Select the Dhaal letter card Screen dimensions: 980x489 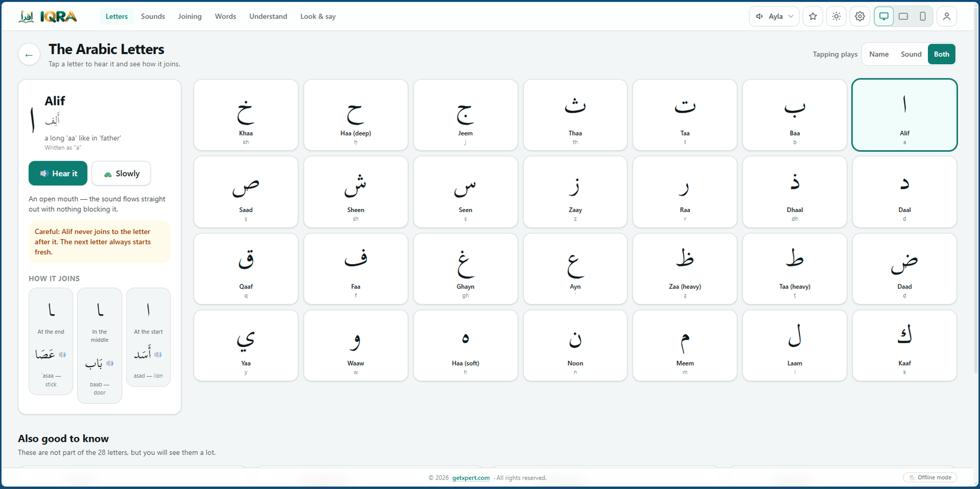[794, 192]
